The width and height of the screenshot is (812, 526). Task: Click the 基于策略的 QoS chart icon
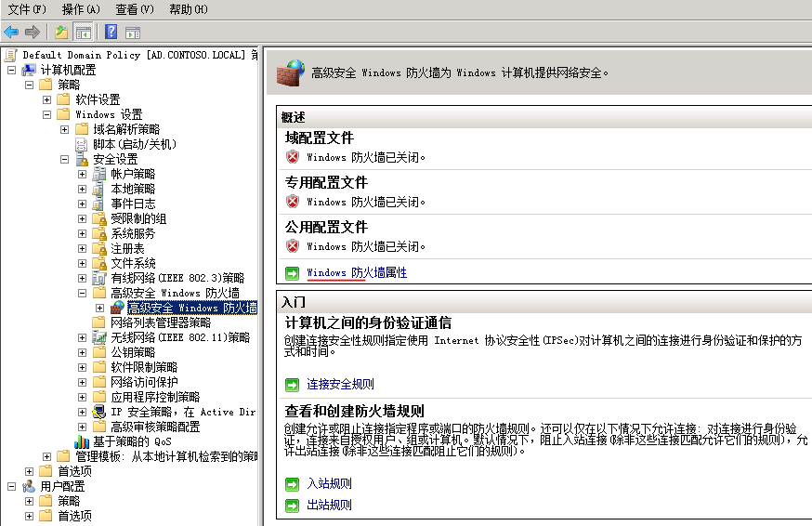(x=82, y=441)
